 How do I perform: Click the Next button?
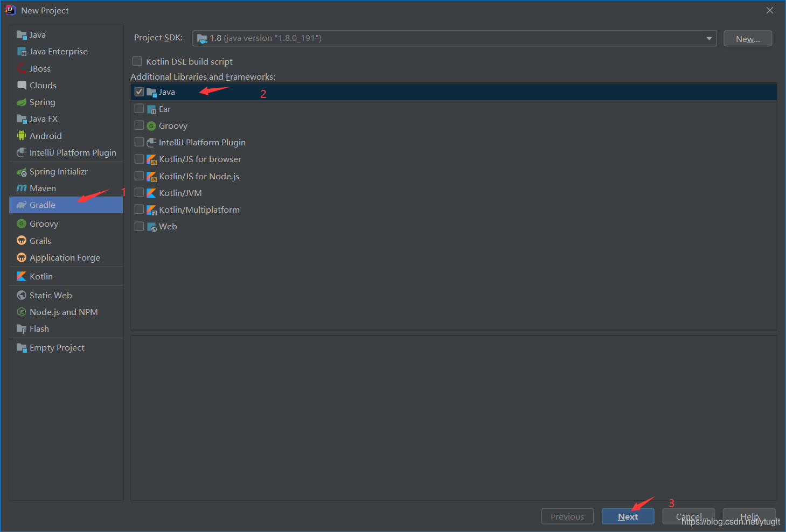[x=628, y=516]
